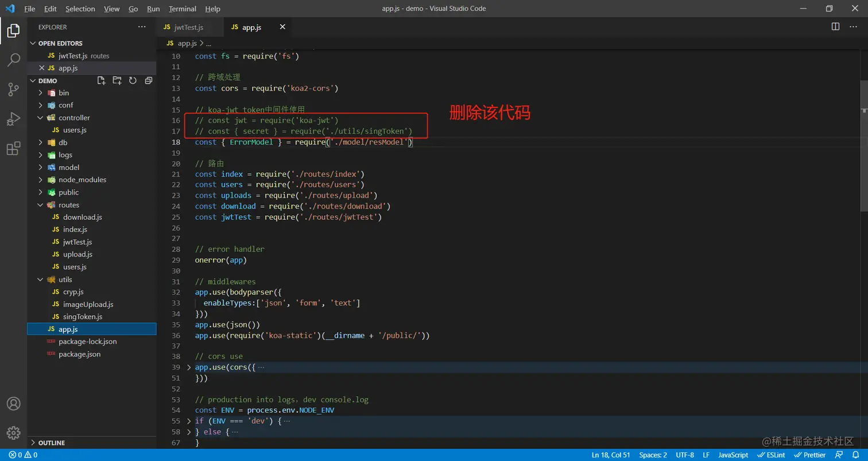Click Ln 18, Col 51 cursor position
This screenshot has width=868, height=461.
pyautogui.click(x=611, y=455)
